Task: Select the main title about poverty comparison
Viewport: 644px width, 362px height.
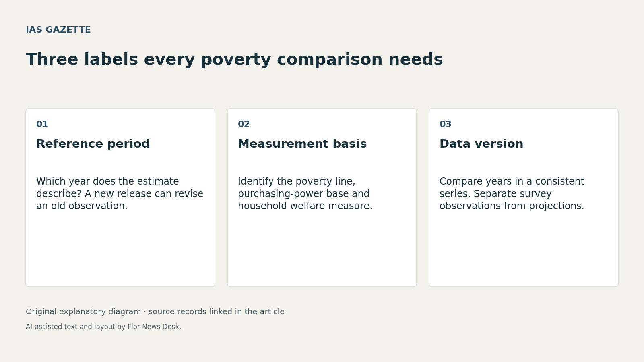Action: [234, 60]
